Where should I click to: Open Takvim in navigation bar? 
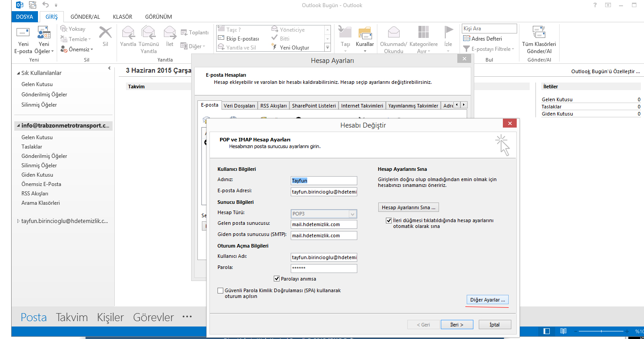click(x=71, y=317)
